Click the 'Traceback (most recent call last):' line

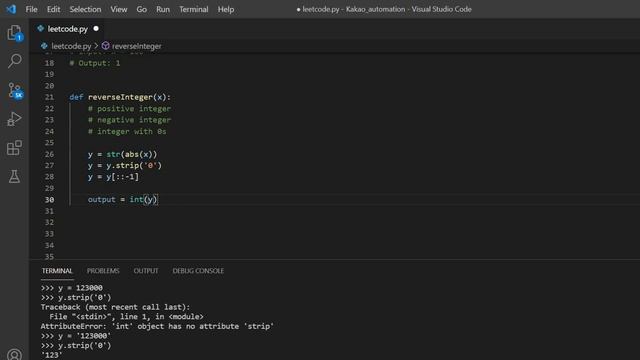[x=115, y=307]
